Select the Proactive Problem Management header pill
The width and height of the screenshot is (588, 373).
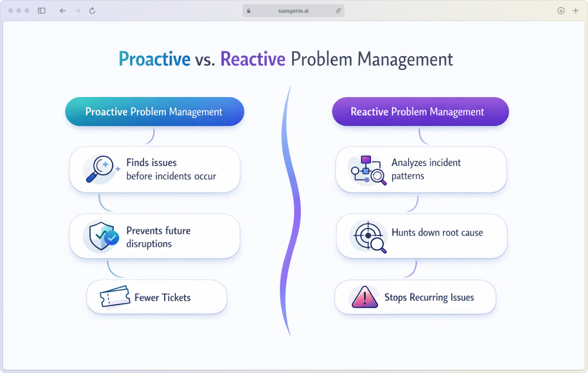154,112
